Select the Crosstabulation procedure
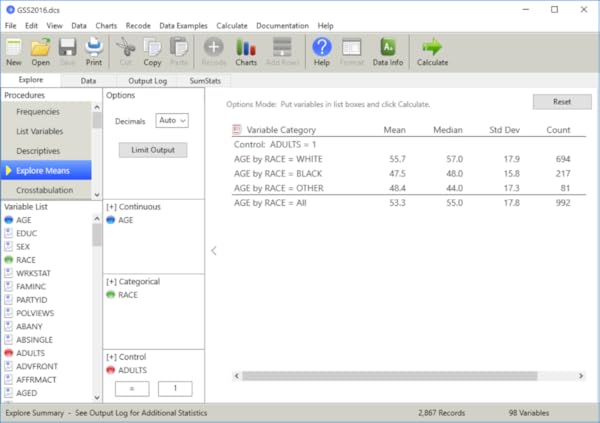The image size is (600, 423). [x=46, y=190]
